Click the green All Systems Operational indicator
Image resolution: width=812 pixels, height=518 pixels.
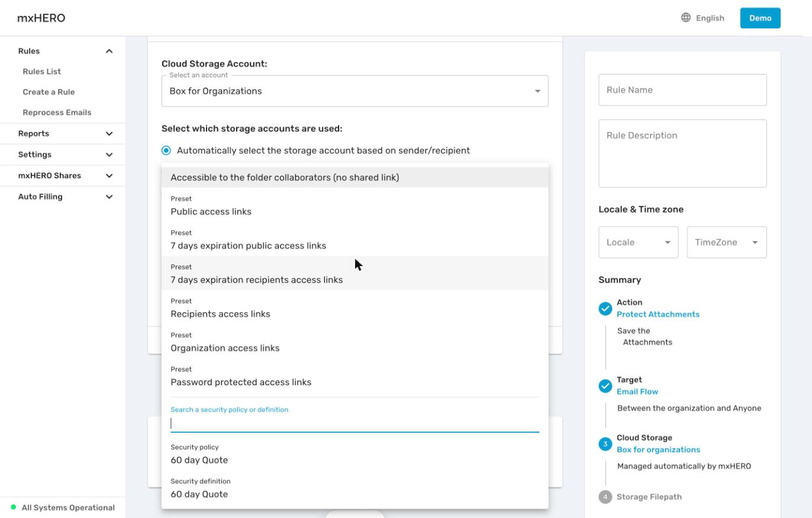point(14,507)
